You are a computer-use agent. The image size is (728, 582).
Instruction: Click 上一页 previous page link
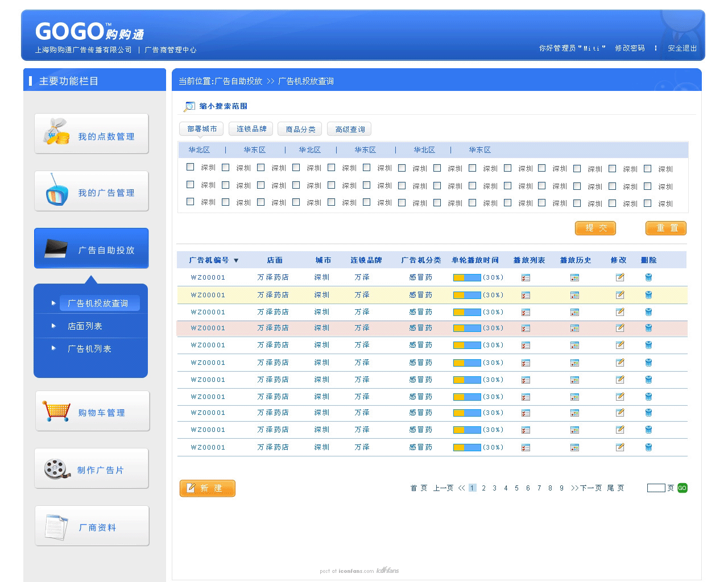click(x=443, y=488)
